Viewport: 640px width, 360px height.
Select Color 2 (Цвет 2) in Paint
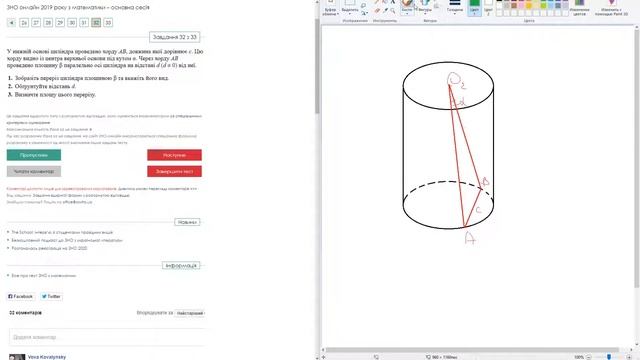pyautogui.click(x=488, y=7)
